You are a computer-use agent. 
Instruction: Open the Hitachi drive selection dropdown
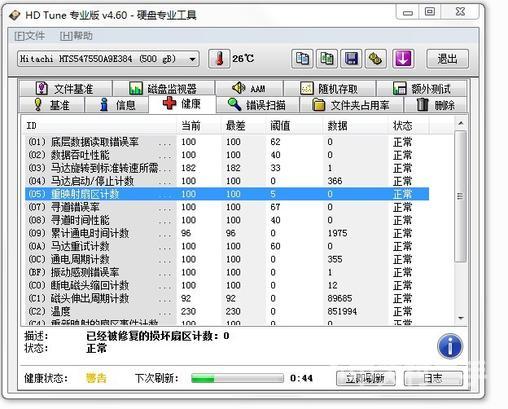point(108,59)
